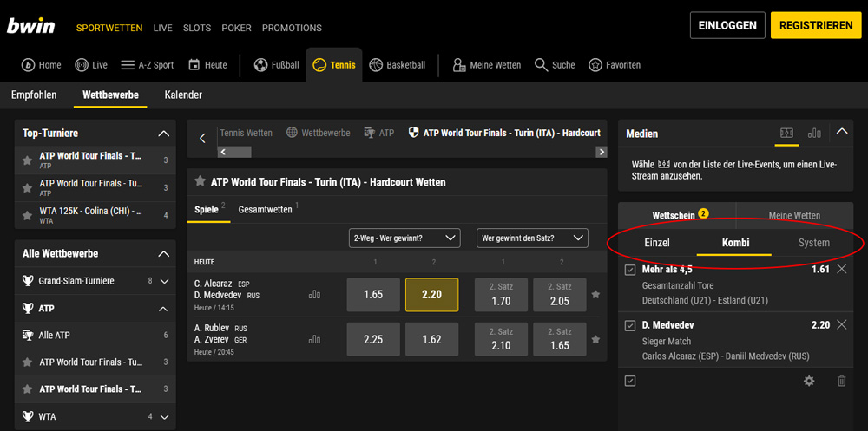The height and width of the screenshot is (431, 868).
Task: Favorite the Rublev vs Zverev match star
Action: [595, 339]
